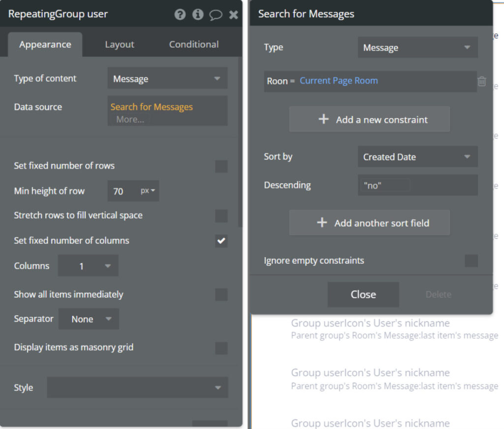Select the Appearance tab

coord(45,44)
